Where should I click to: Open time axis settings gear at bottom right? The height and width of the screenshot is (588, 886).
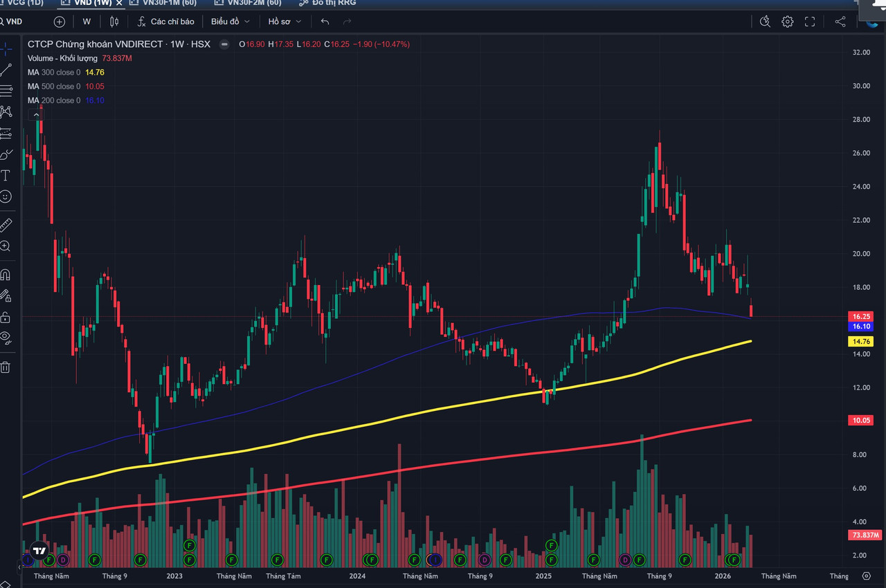[x=867, y=576]
